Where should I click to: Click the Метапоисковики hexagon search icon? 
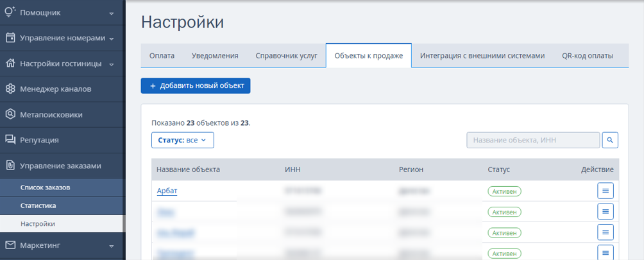[x=10, y=115]
